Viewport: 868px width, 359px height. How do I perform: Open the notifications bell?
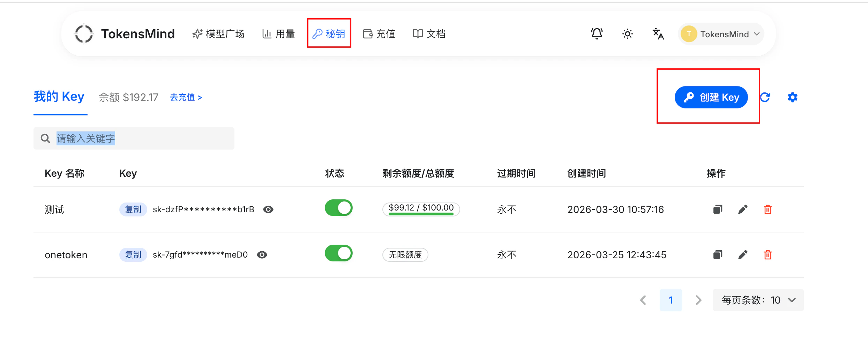pos(597,34)
